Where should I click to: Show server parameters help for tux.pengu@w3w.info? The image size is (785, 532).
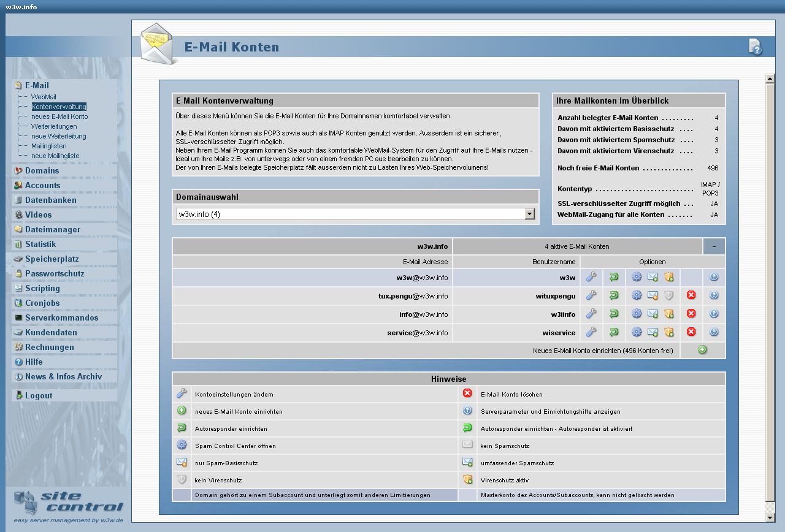coord(714,295)
